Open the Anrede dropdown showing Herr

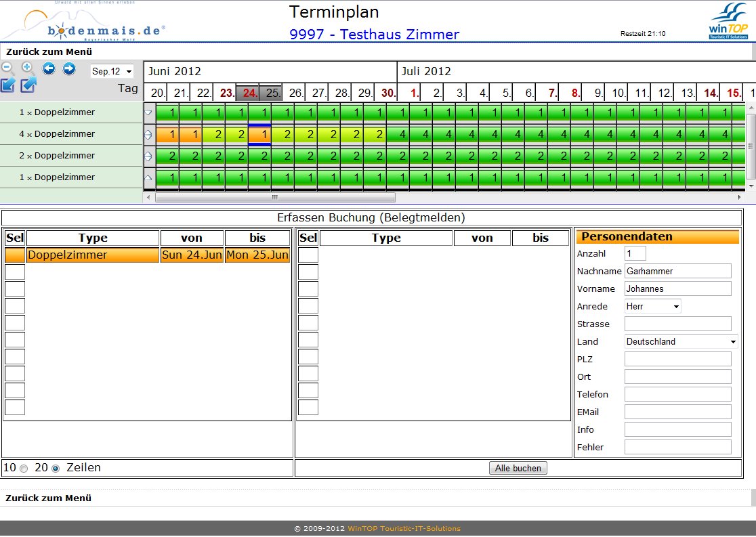coord(652,307)
